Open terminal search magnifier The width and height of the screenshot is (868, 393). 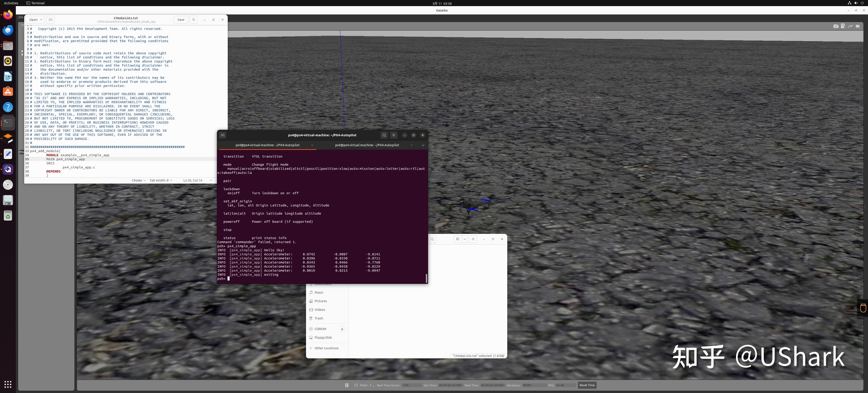(x=384, y=135)
